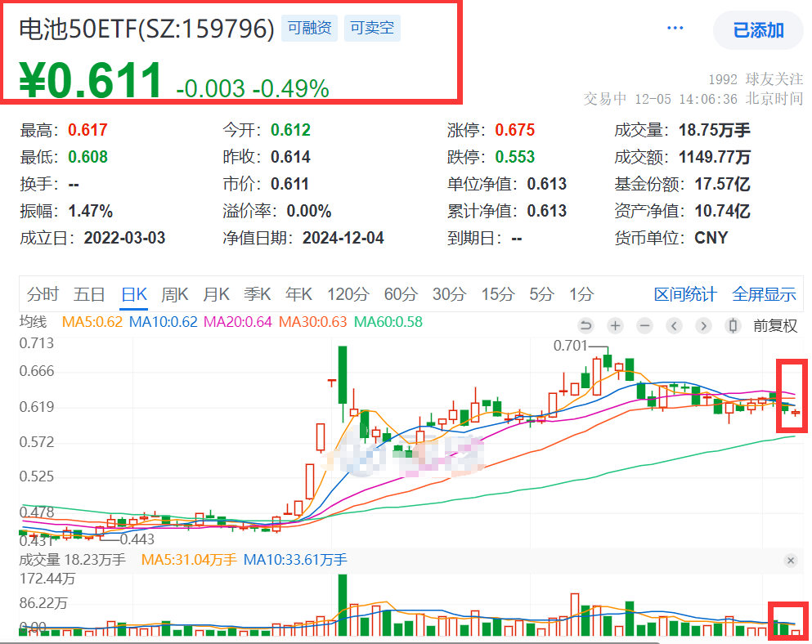Switch to the 月K monthly chart tab
This screenshot has height=644, width=812.
click(x=216, y=293)
